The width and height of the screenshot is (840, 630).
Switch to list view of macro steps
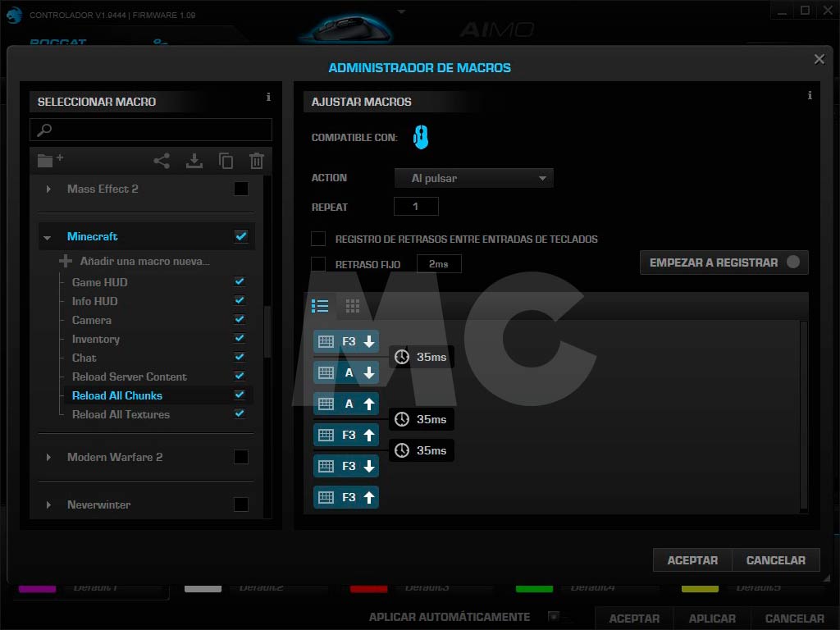321,306
